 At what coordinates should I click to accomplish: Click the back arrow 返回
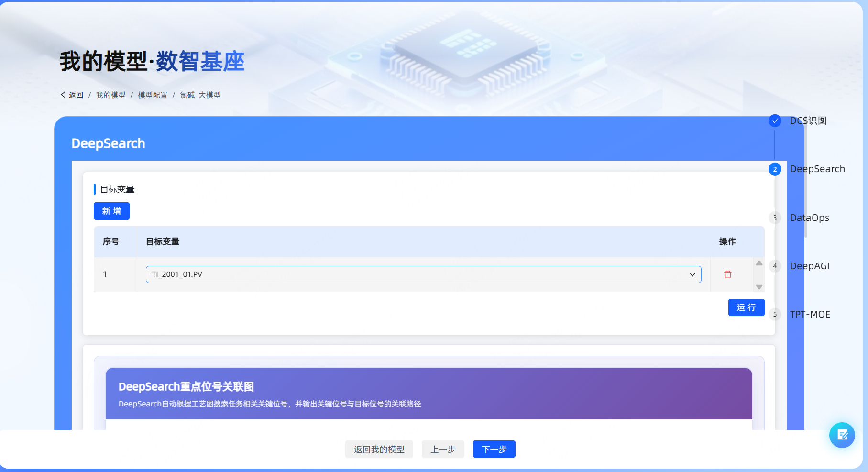[x=72, y=95]
